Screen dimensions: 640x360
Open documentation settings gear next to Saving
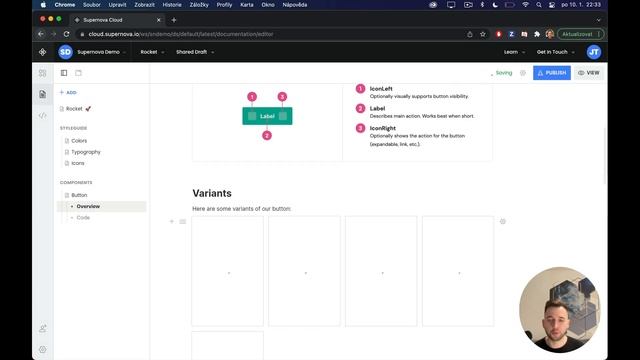coord(523,73)
